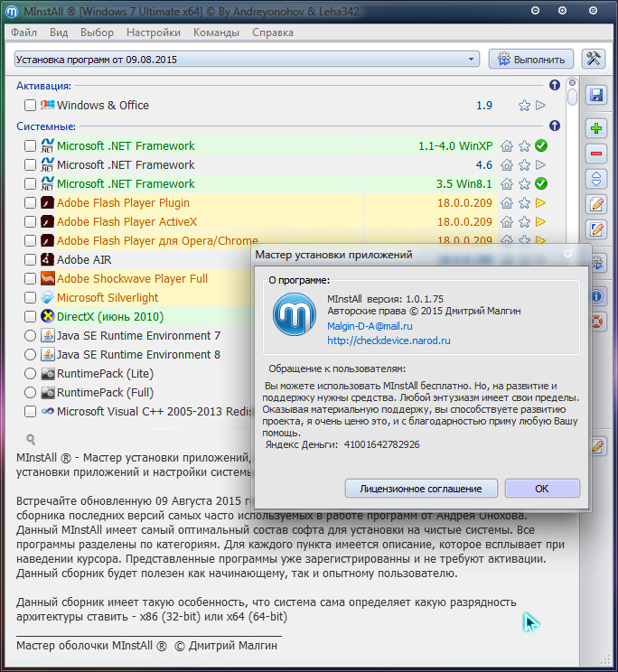The height and width of the screenshot is (672, 618).
Task: Select Java SE Runtime Environment 7 radio button
Action: point(30,336)
